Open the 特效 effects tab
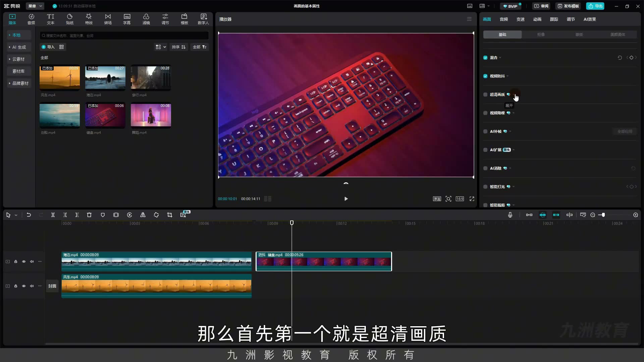This screenshot has height=362, width=644. point(89,19)
